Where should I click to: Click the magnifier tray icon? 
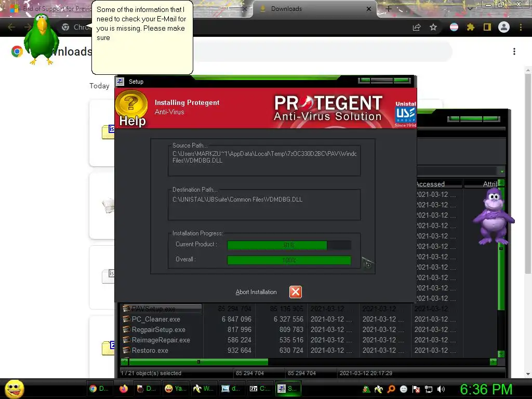click(x=391, y=389)
